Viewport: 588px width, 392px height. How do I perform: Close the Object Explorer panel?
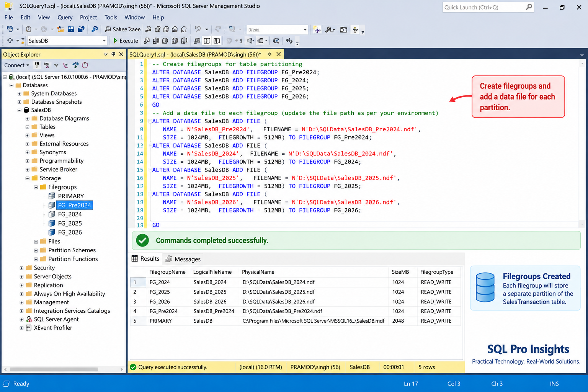point(121,54)
